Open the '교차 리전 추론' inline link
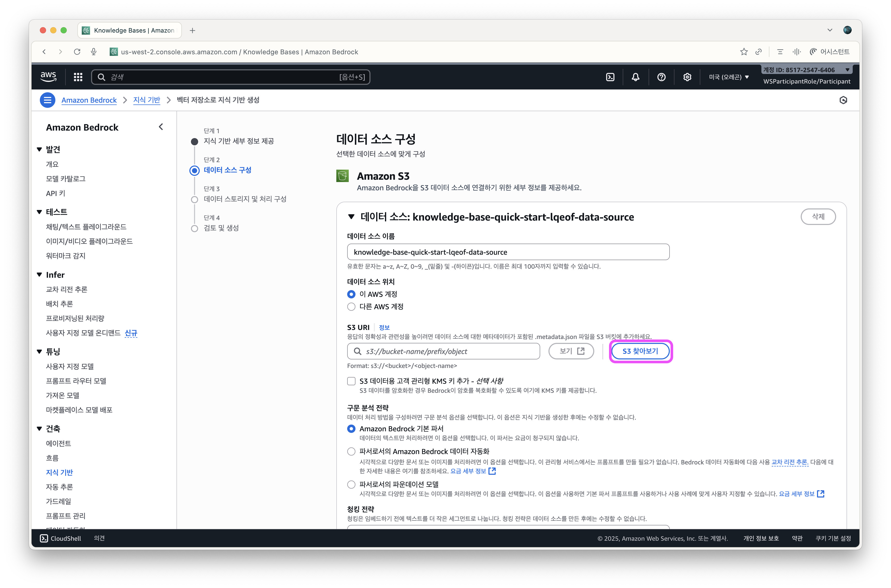 (x=789, y=462)
